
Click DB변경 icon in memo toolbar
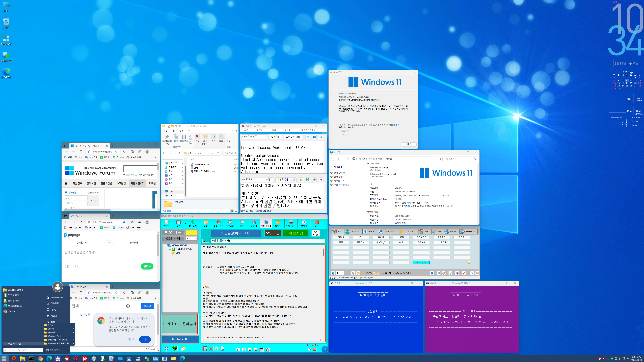pyautogui.click(x=230, y=223)
